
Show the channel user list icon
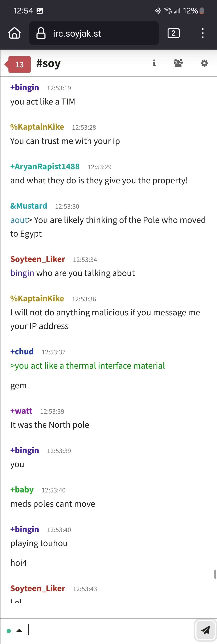point(178,63)
